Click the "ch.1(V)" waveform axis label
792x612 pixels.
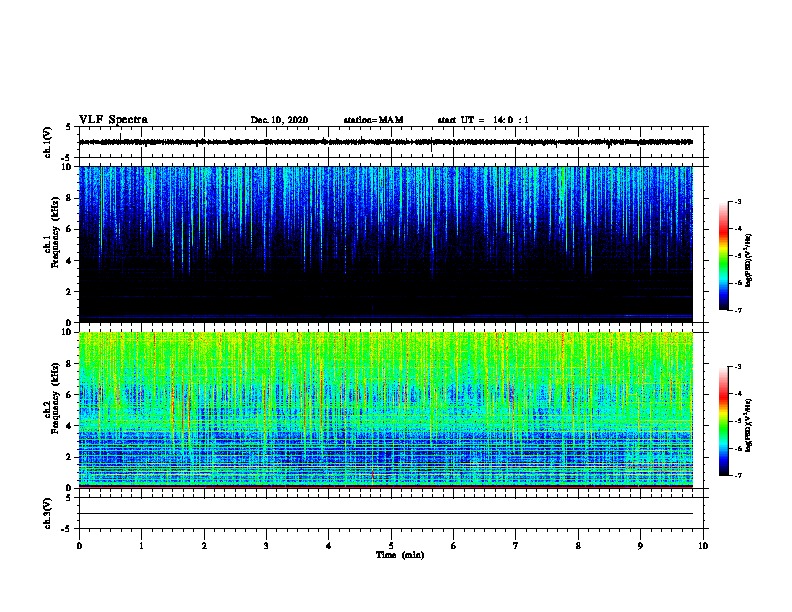coord(48,142)
